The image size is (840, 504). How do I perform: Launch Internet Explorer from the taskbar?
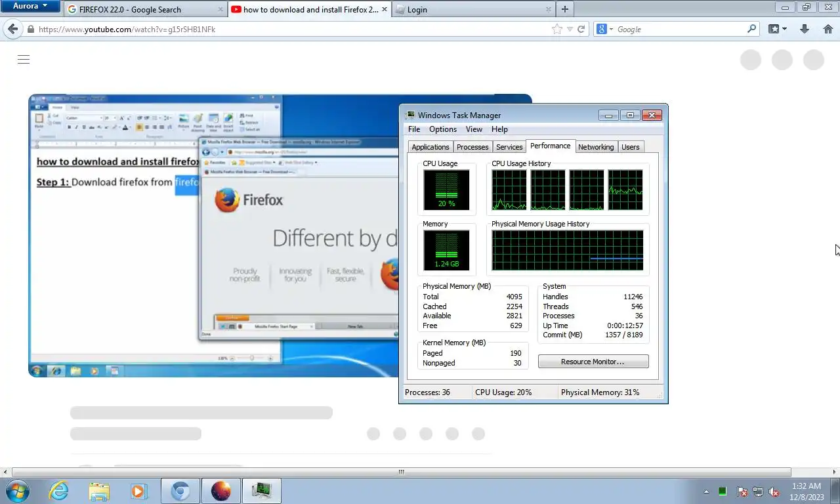(x=59, y=491)
